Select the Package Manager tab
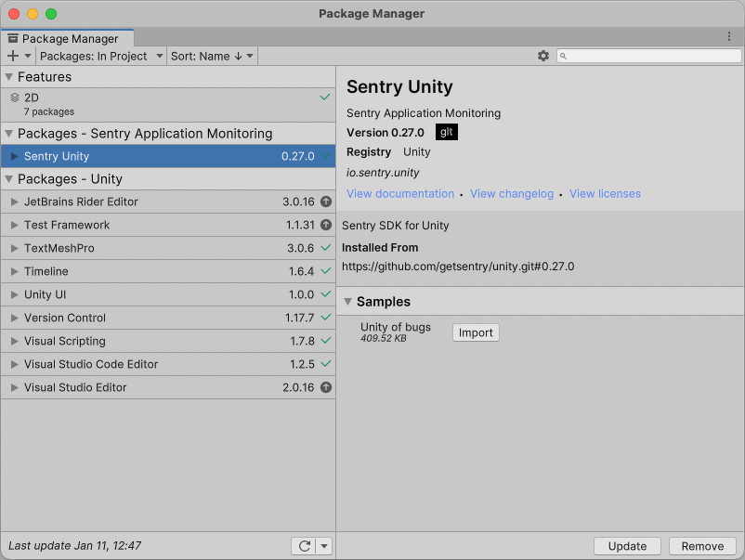 [68, 38]
